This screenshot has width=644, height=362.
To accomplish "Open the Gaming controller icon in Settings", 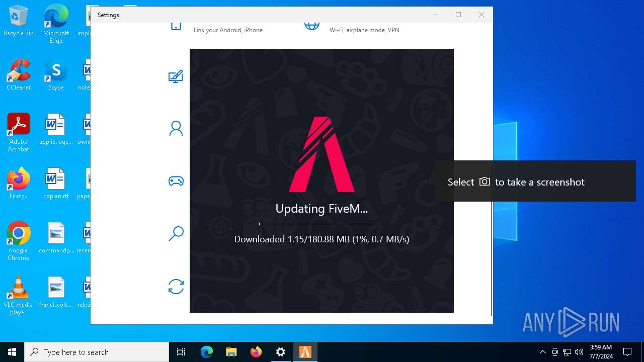I will click(176, 181).
